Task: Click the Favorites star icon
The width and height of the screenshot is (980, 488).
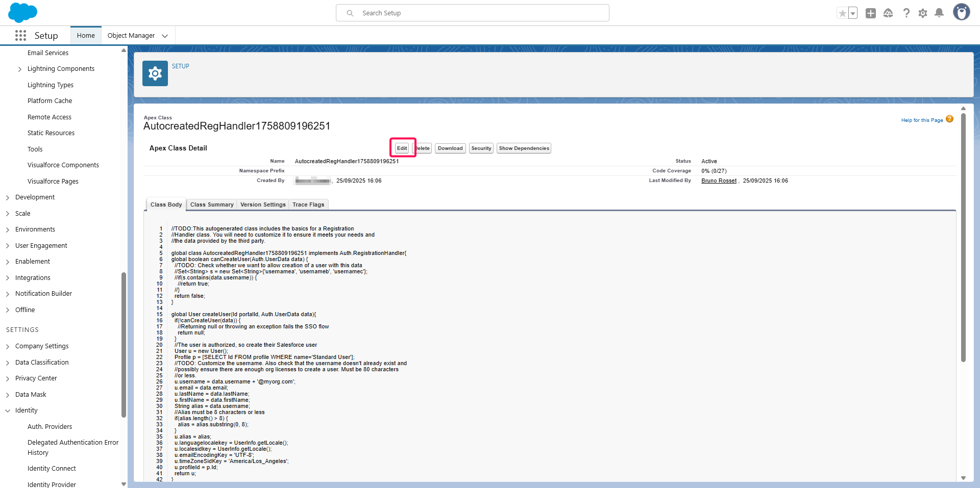Action: click(842, 13)
